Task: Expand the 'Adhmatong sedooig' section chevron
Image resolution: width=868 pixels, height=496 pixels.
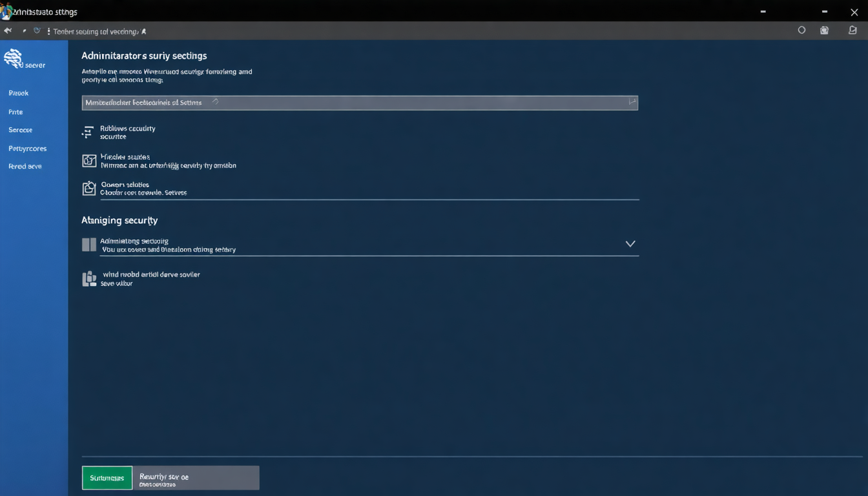Action: (x=630, y=244)
